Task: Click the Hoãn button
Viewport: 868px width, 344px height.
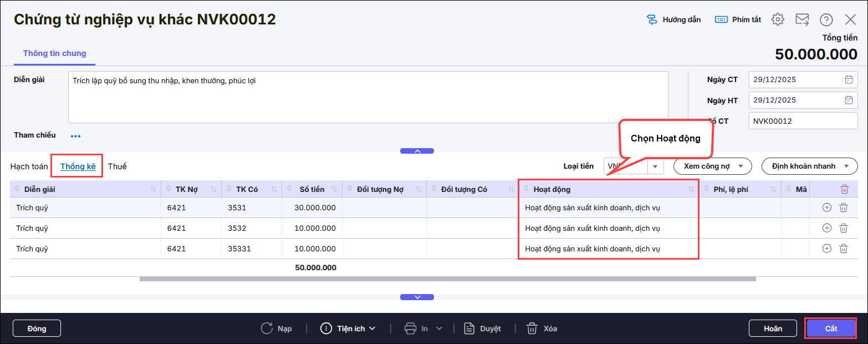Action: tap(773, 328)
